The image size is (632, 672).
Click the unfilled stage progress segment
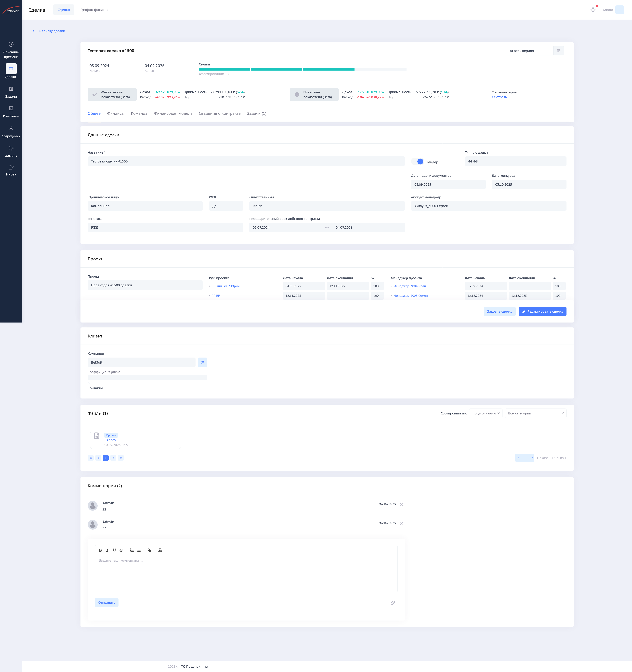(381, 69)
